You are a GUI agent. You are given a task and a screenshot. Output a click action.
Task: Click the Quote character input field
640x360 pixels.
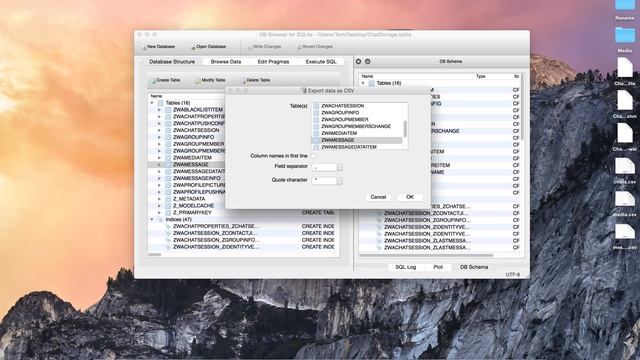pyautogui.click(x=324, y=180)
